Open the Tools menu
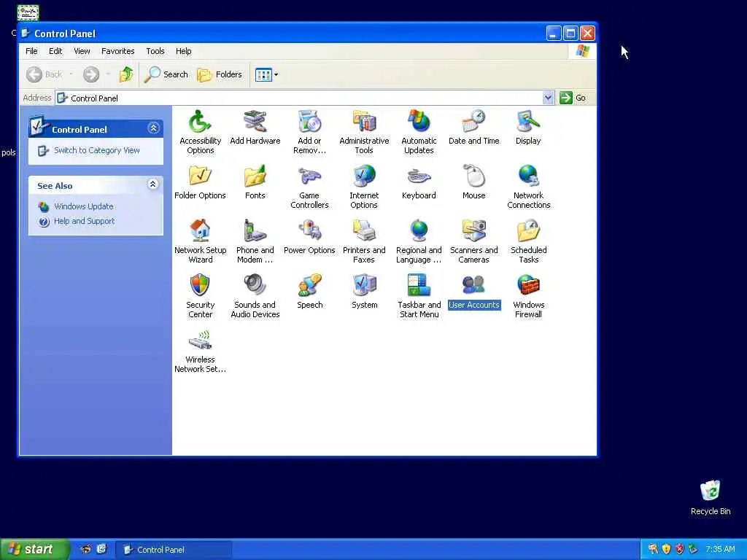The width and height of the screenshot is (747, 560). point(155,51)
